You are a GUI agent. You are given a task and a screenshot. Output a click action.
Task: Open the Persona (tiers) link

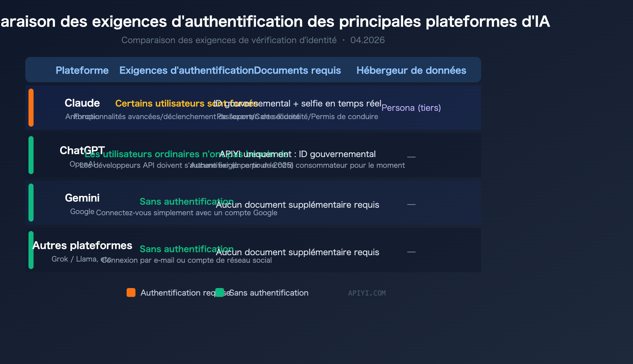point(411,108)
